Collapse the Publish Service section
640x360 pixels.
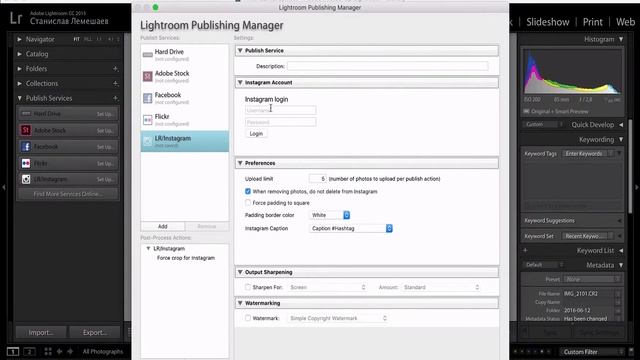tap(240, 50)
